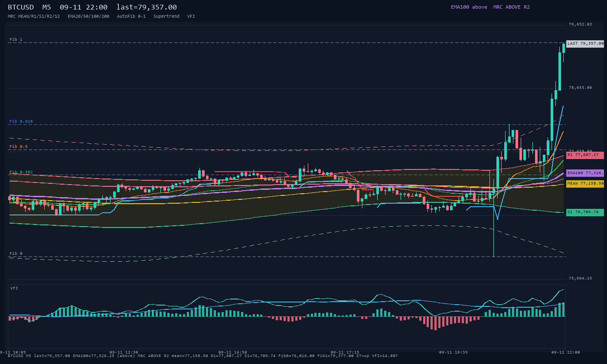607x364 pixels.
Task: Click the LAST 79,357.00 price tag
Action: (x=585, y=43)
